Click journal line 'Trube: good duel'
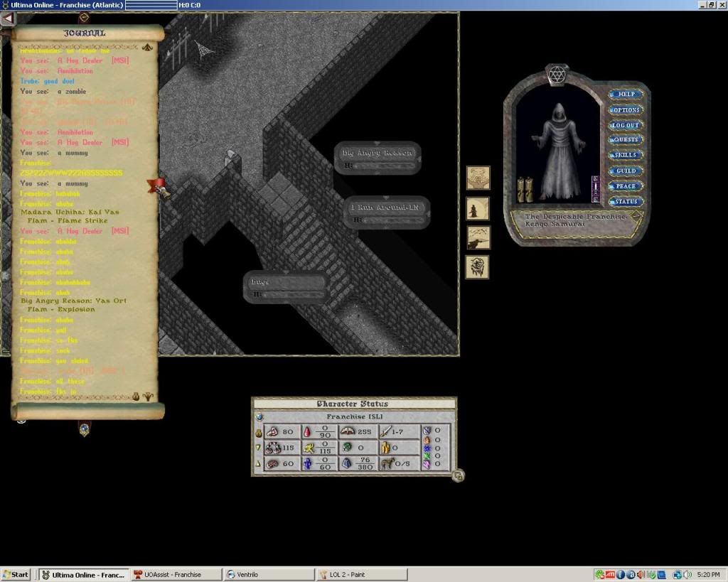728x582 pixels. (48, 81)
